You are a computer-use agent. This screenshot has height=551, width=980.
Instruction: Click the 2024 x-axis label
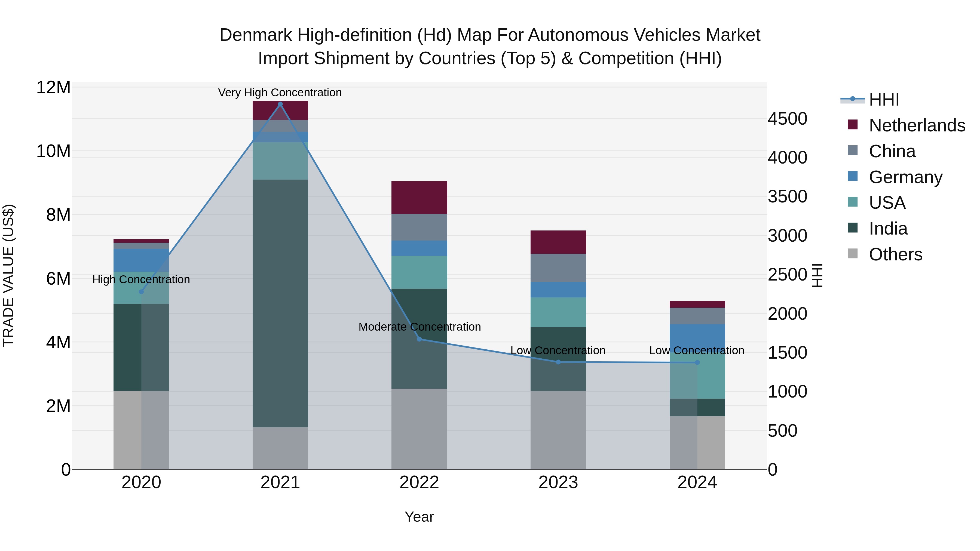[x=697, y=482]
